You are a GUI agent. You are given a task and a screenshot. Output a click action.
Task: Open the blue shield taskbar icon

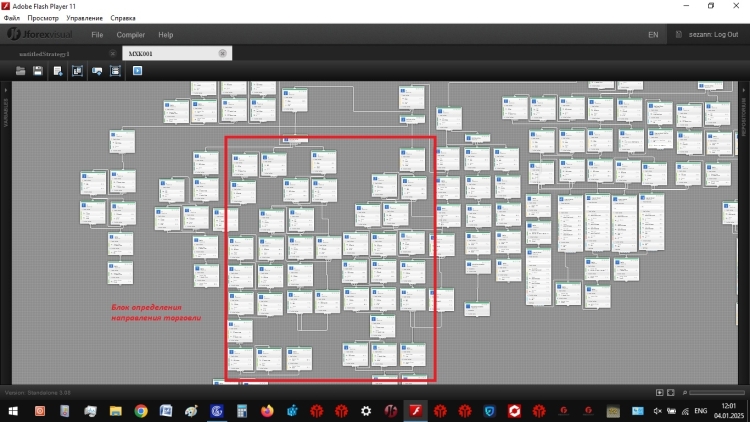489,411
